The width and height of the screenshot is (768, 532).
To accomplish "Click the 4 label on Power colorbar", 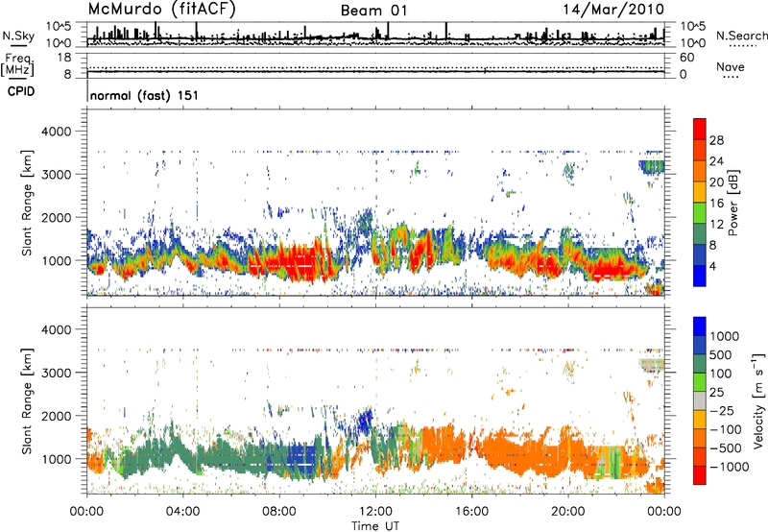I will pyautogui.click(x=713, y=267).
